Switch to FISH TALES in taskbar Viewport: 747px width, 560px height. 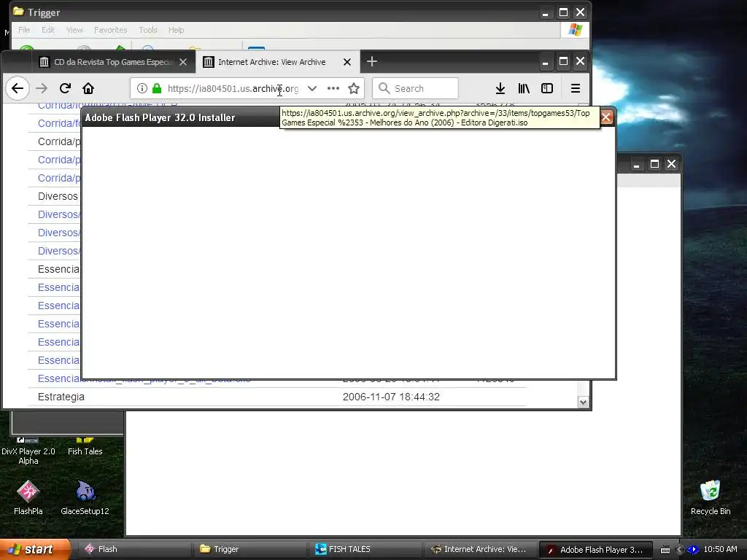(365, 549)
